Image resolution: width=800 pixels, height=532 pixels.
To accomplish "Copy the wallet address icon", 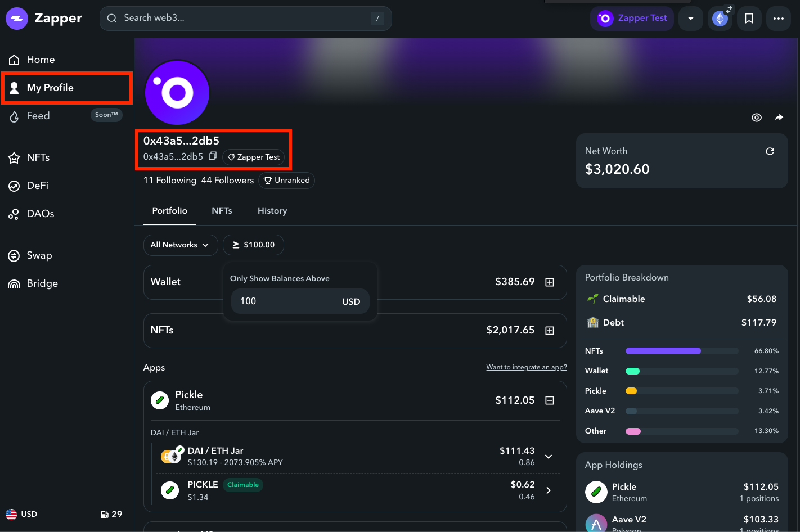I will coord(213,156).
